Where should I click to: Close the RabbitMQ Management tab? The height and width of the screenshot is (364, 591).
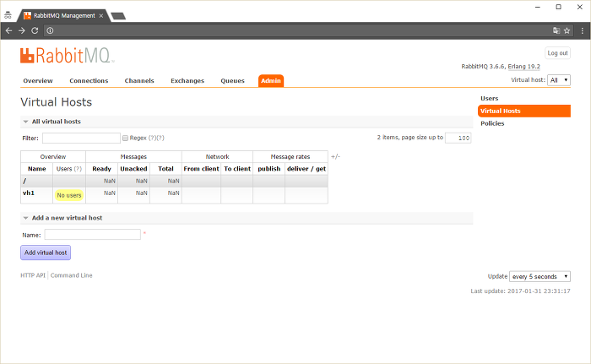(101, 15)
